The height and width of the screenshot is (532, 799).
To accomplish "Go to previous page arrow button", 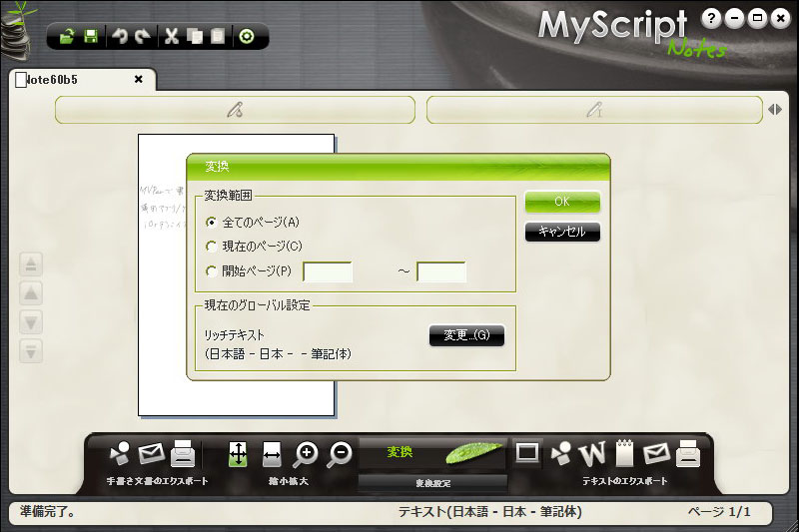I will (31, 292).
